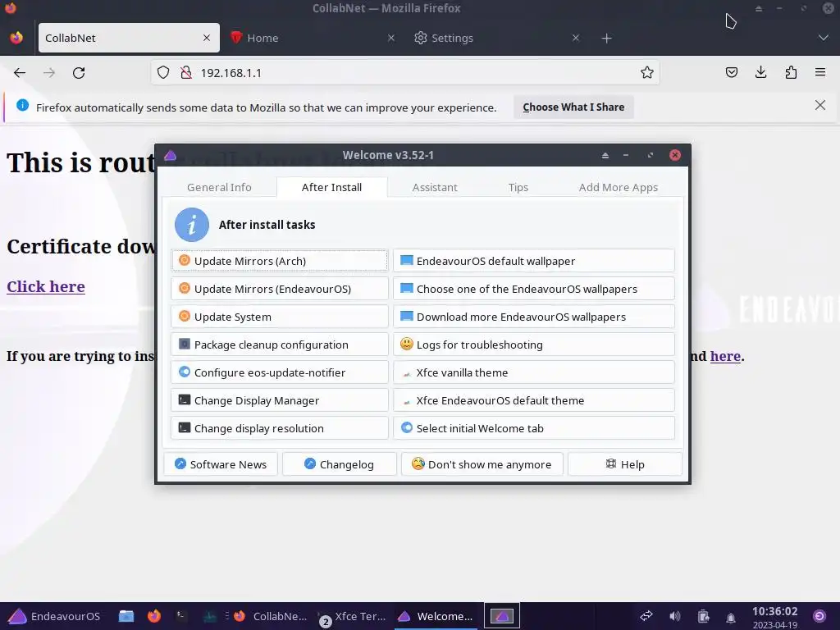Open the insecure connection padlock icon
Screen dimensions: 840x630
pos(186,73)
